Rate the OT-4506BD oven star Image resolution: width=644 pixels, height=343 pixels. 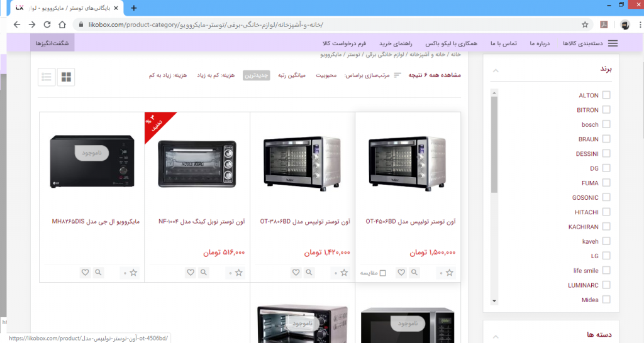[450, 273]
